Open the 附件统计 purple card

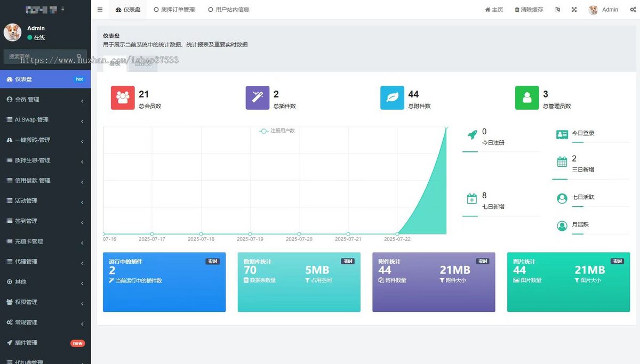point(434,282)
